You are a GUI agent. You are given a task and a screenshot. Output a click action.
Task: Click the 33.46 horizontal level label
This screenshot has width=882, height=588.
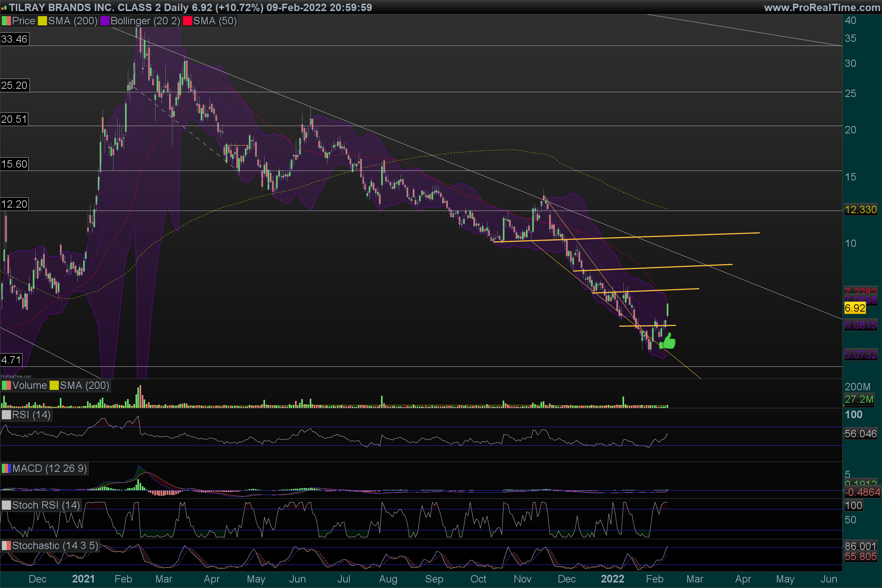(14, 39)
